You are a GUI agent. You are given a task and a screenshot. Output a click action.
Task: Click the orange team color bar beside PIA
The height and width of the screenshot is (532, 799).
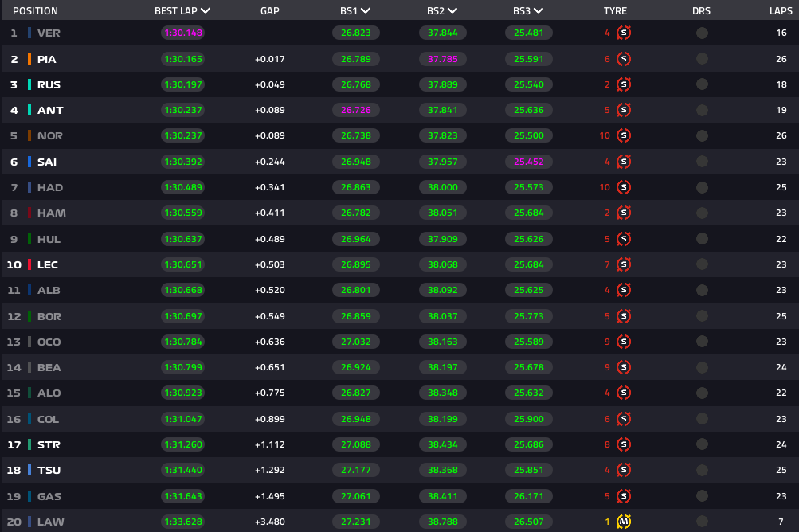click(x=29, y=59)
